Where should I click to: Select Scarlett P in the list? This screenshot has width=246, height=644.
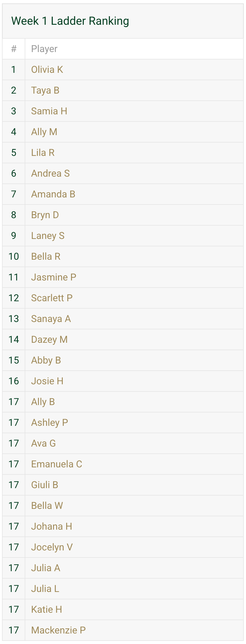pyautogui.click(x=52, y=298)
